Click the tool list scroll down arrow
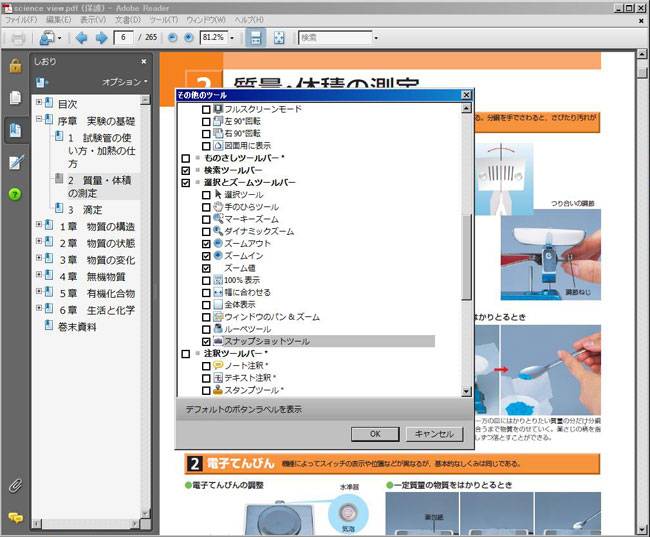 click(466, 391)
